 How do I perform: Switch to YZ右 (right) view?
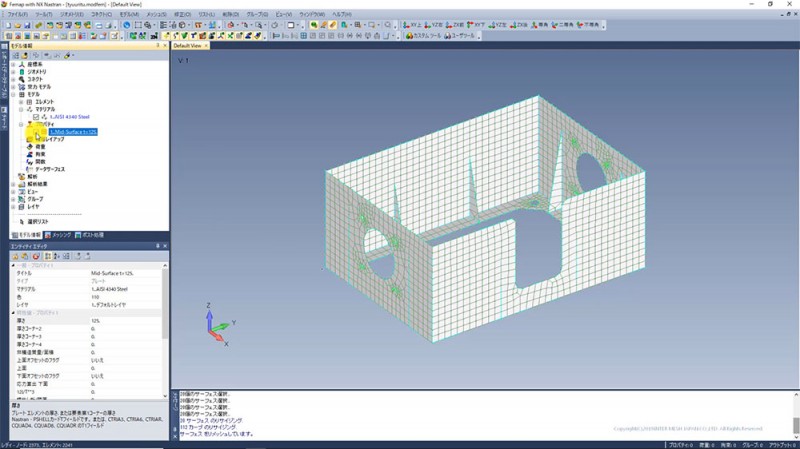tap(433, 25)
